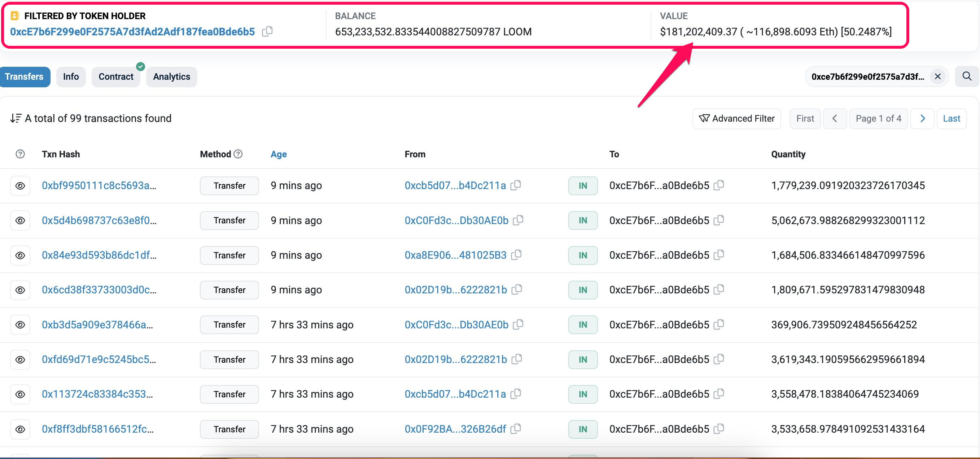
Task: Copy the 0xa8E906...481025B3 From address
Action: tap(516, 255)
